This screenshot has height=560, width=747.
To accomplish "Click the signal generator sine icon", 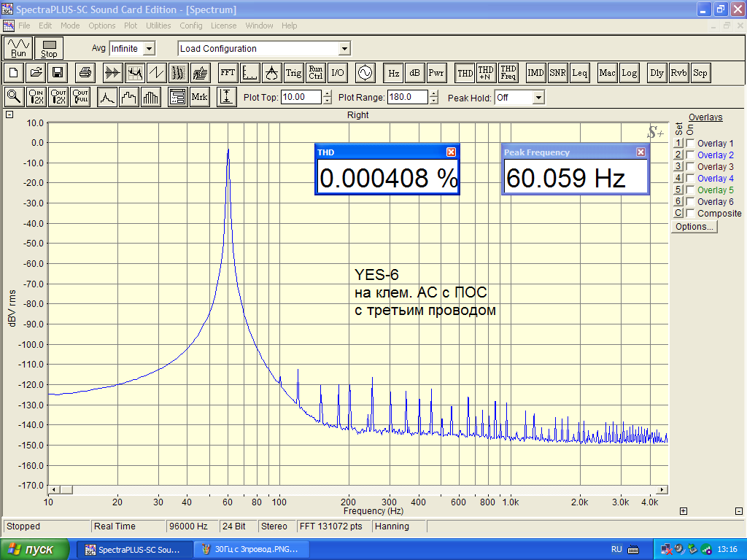I will pos(364,73).
